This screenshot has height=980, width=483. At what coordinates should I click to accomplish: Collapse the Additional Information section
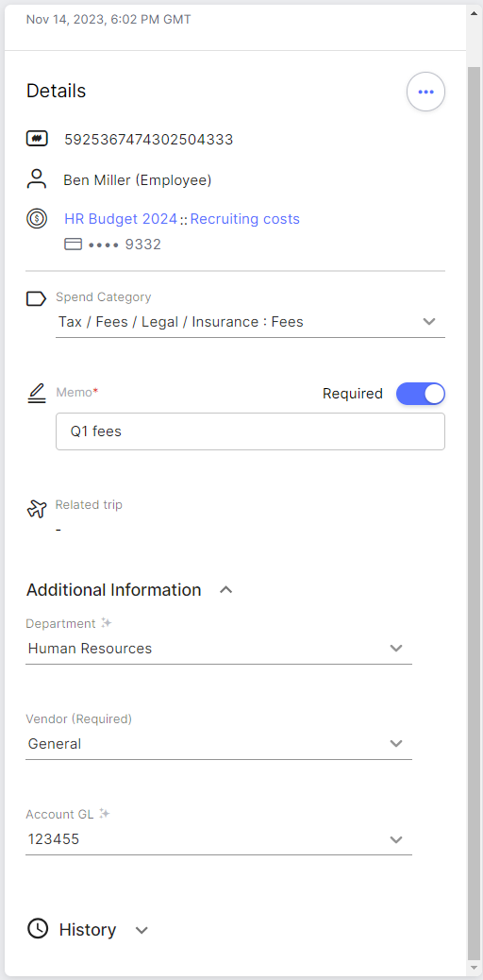(x=226, y=590)
